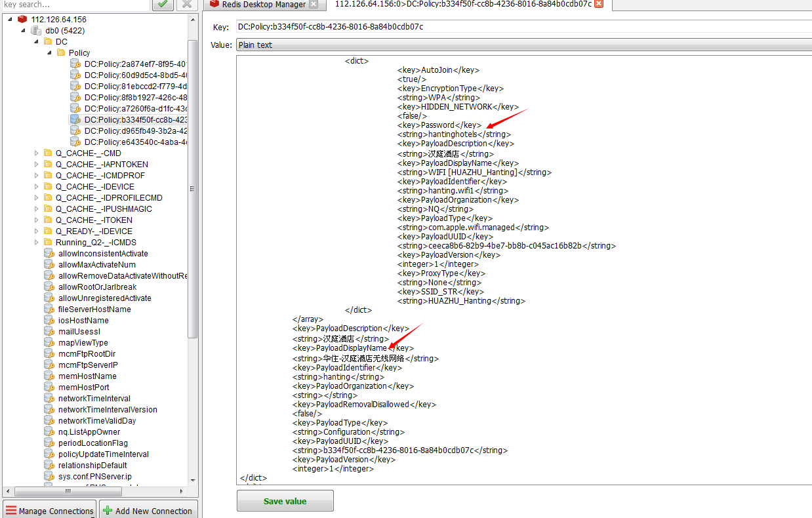Viewport: 812px width, 518px height.
Task: Collapse the DC folder node
Action: pyautogui.click(x=37, y=41)
